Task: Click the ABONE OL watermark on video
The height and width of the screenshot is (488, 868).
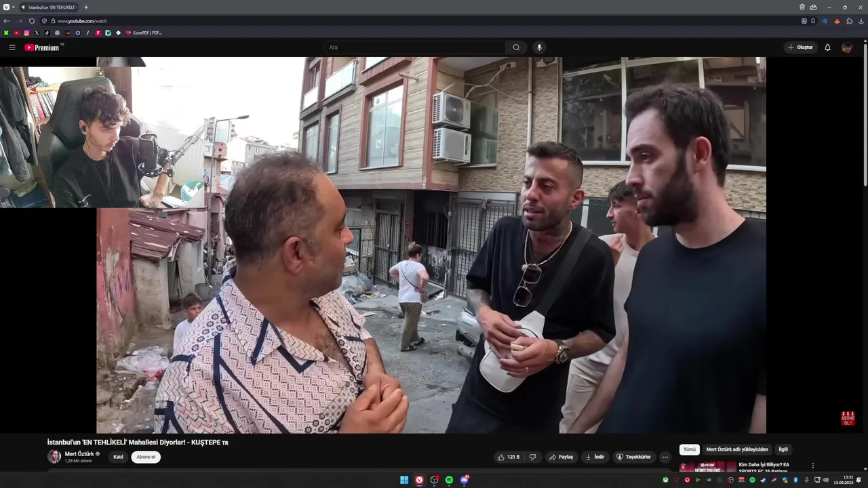Action: (x=848, y=418)
